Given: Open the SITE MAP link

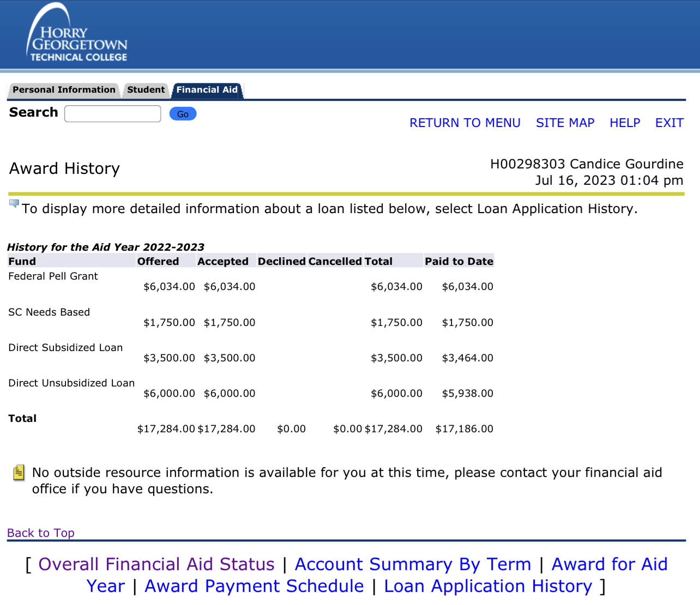Looking at the screenshot, I should [x=565, y=123].
